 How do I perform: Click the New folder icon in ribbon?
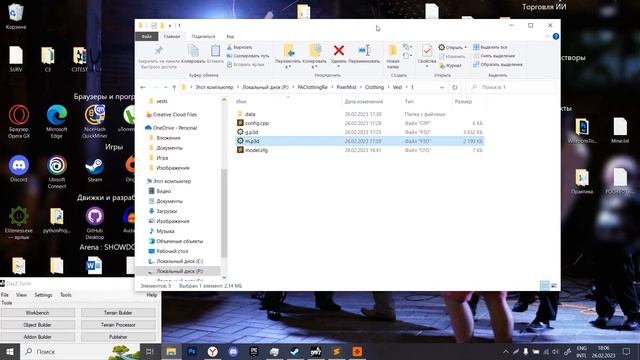tap(393, 51)
